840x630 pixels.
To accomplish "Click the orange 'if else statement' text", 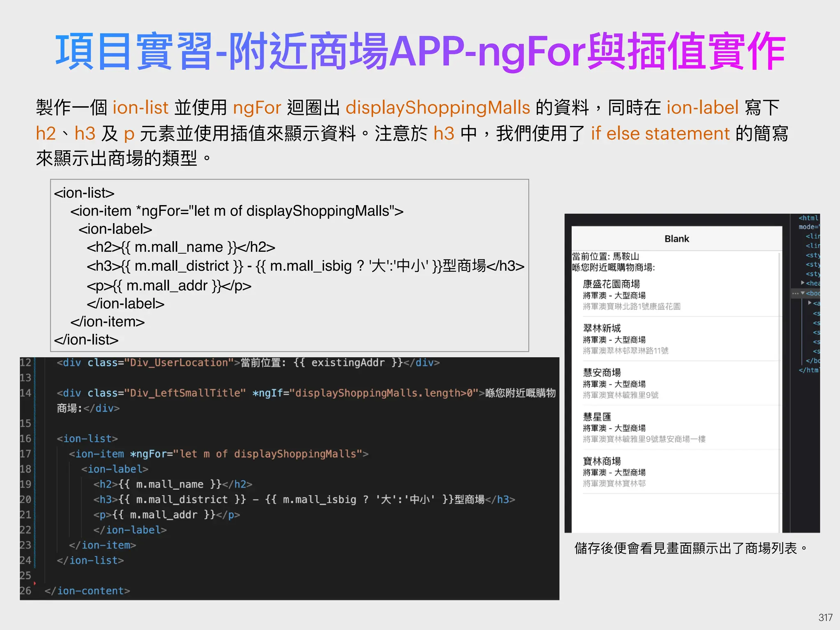I will [660, 133].
